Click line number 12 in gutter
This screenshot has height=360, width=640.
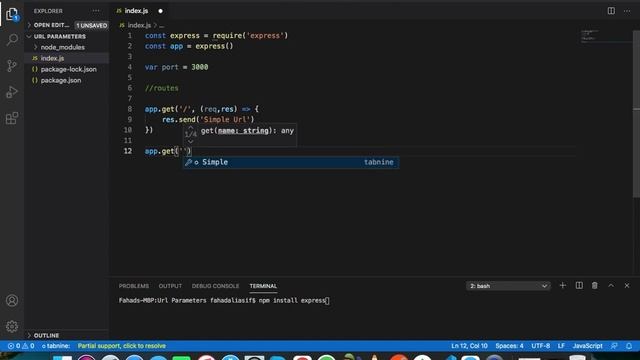(128, 151)
